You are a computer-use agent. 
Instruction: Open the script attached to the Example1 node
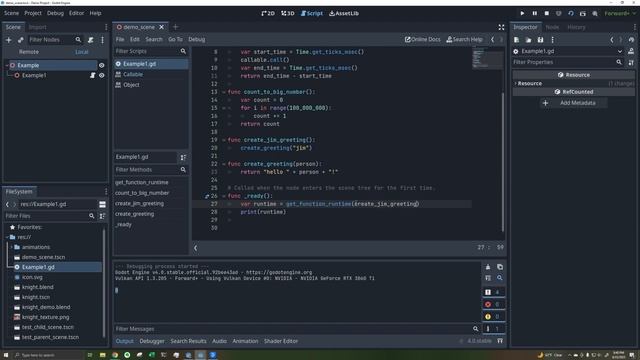click(x=93, y=76)
